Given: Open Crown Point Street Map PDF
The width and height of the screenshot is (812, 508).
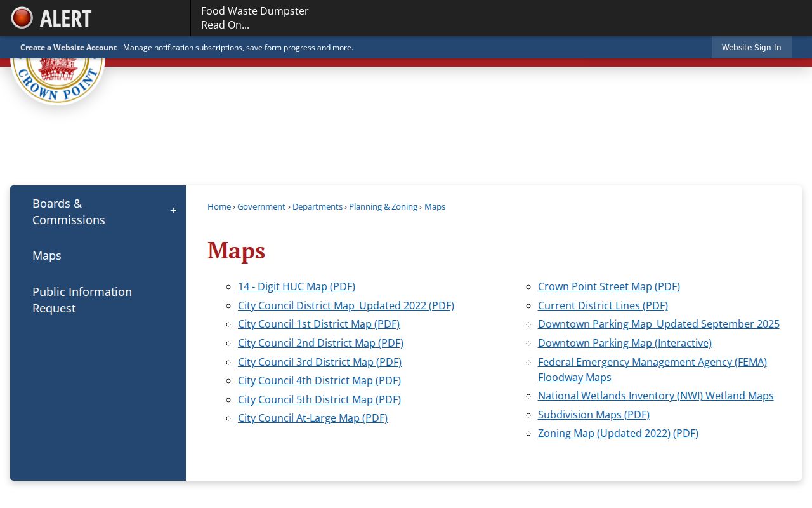Looking at the screenshot, I should pos(609,286).
